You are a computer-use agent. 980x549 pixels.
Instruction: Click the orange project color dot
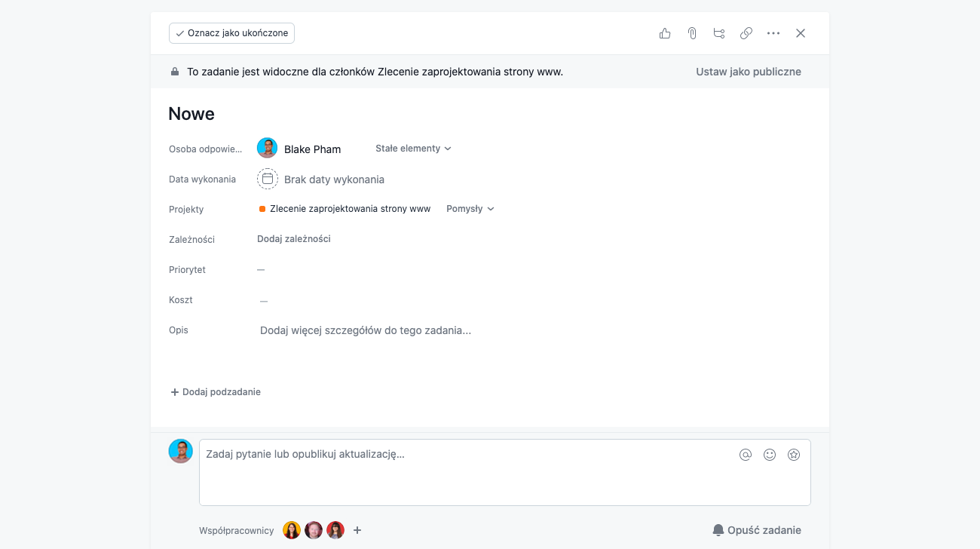click(262, 209)
